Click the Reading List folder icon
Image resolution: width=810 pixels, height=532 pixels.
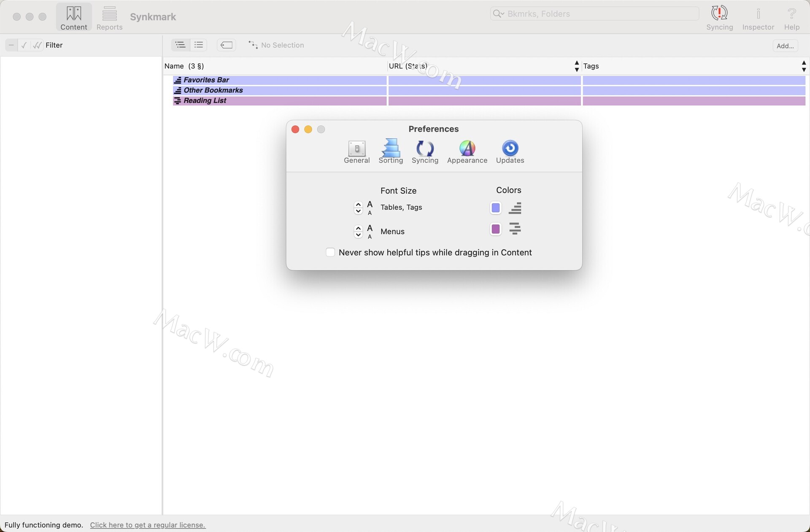[178, 101]
